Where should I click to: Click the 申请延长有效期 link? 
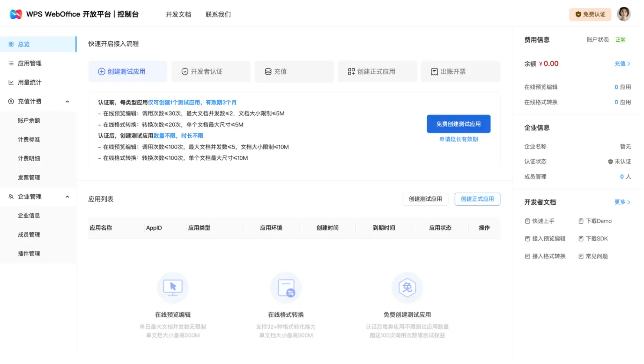[x=458, y=139]
